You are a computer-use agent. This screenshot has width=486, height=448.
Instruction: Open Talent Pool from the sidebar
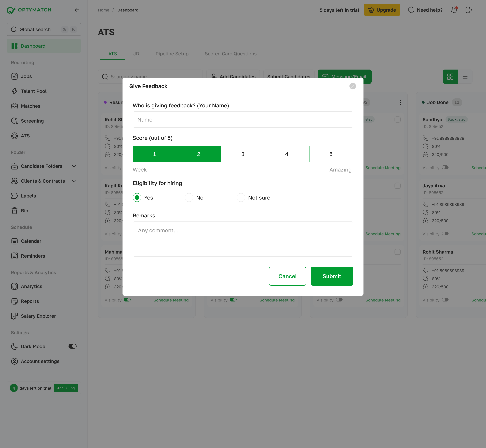click(x=33, y=91)
